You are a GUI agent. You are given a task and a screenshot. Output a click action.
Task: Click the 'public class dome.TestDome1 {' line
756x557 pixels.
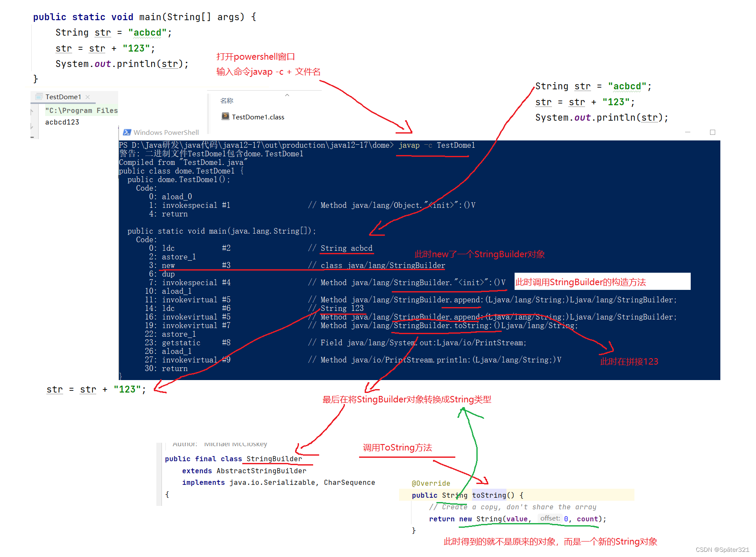(181, 171)
